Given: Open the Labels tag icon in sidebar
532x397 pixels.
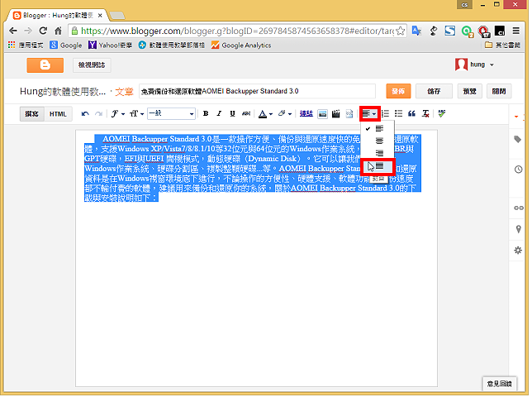Looking at the screenshot, I should pos(518,139).
